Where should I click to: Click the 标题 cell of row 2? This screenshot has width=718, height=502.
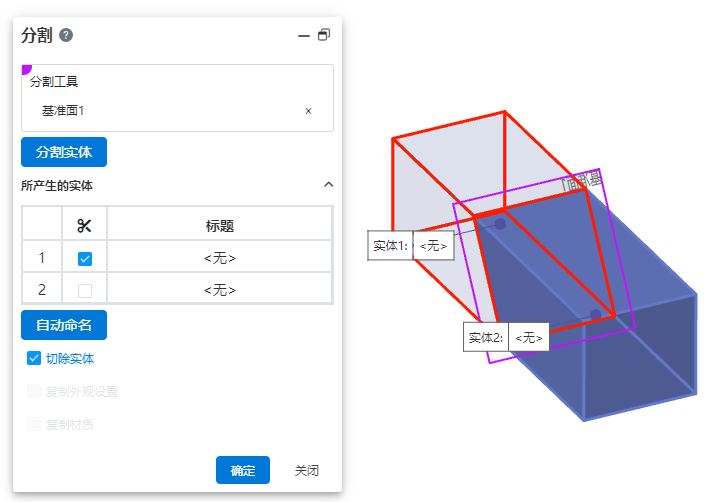coord(219,290)
